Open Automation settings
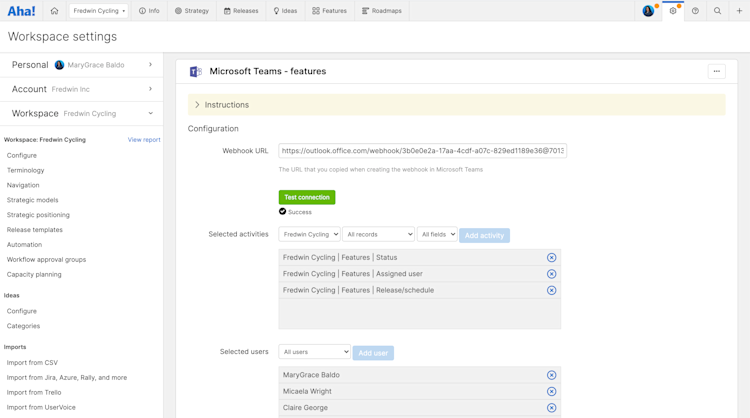 24,244
